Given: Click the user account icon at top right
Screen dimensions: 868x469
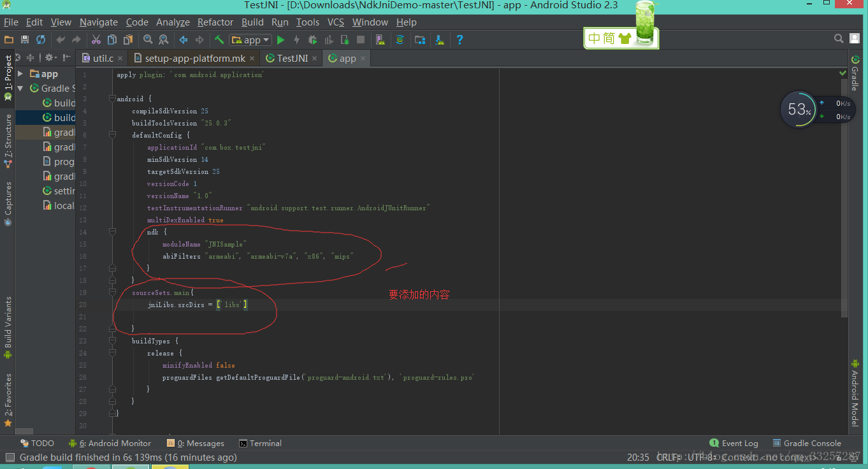Looking at the screenshot, I should [855, 39].
